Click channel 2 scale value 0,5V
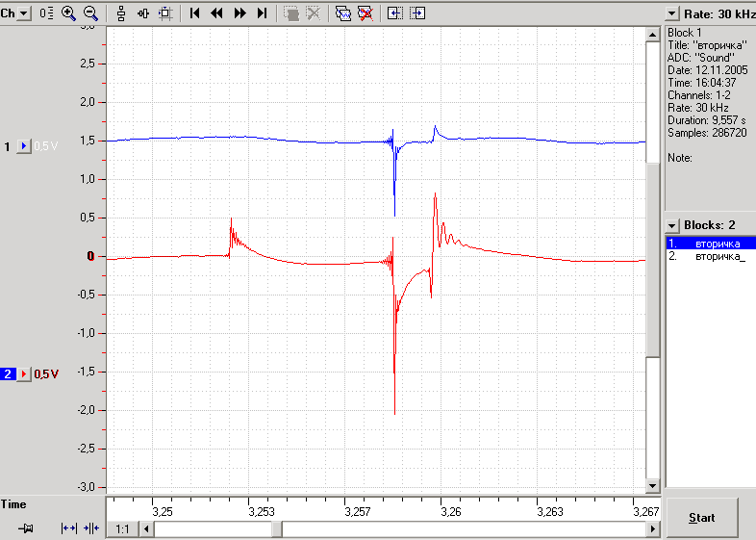This screenshot has width=756, height=540. 46,374
